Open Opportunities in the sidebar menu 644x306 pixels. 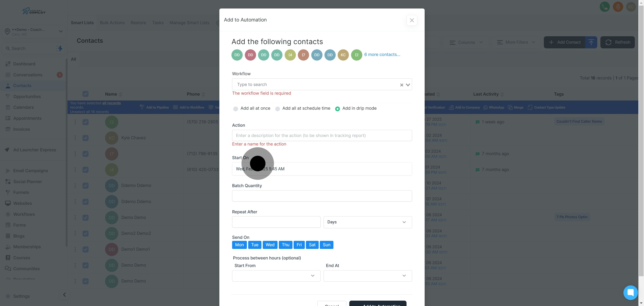(27, 96)
